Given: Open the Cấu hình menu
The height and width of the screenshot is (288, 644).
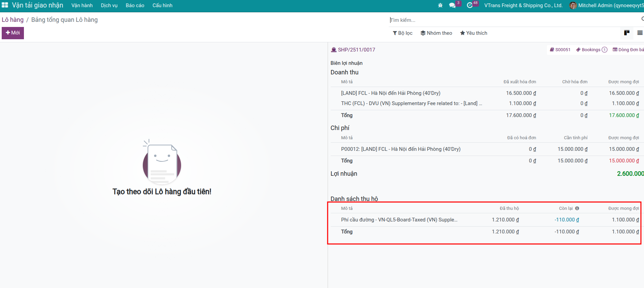Looking at the screenshot, I should point(162,5).
